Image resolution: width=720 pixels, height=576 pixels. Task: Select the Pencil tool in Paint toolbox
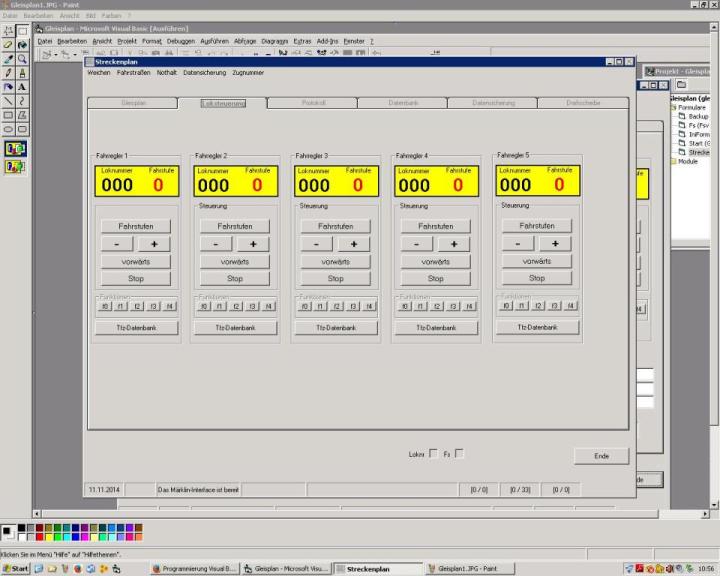click(8, 73)
